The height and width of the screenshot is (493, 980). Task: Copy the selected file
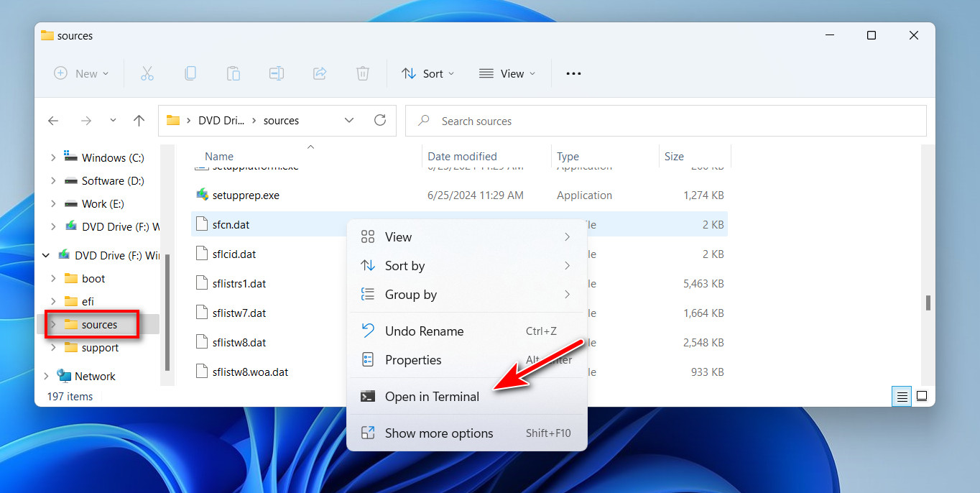[x=190, y=73]
